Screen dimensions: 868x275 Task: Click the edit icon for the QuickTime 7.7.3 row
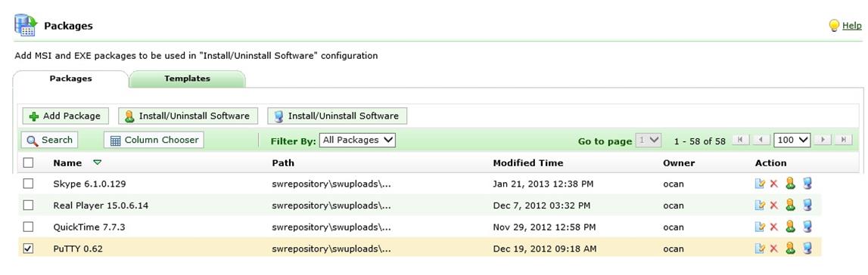[x=760, y=227]
